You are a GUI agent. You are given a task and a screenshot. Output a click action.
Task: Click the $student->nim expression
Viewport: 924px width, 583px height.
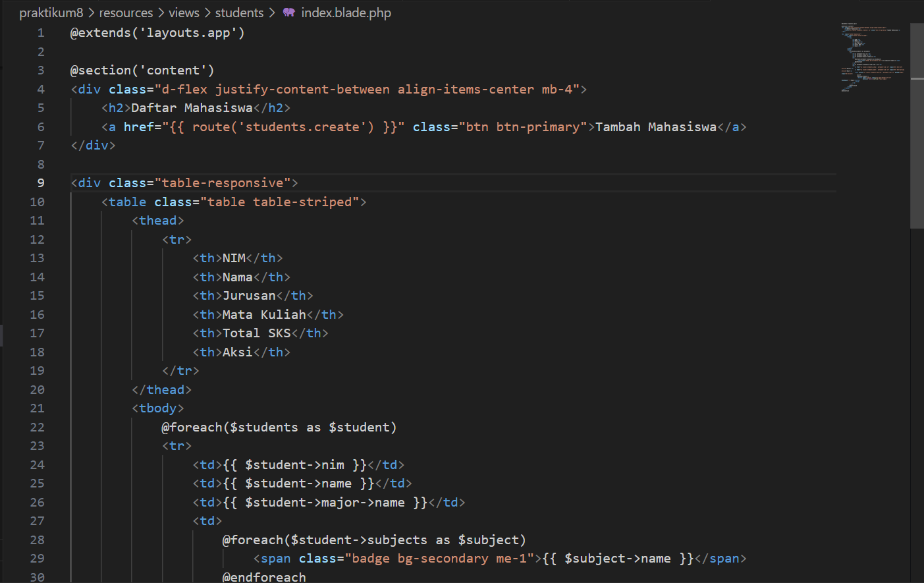294,465
